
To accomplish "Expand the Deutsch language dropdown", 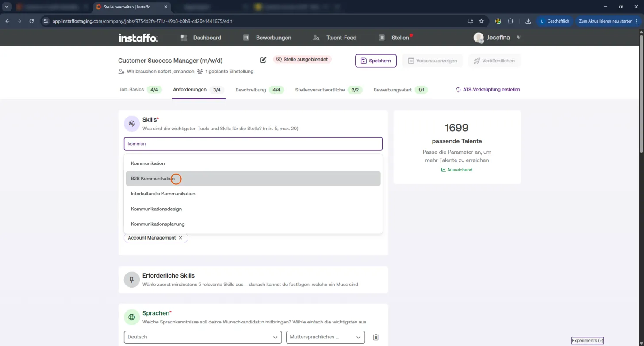I will (x=203, y=337).
